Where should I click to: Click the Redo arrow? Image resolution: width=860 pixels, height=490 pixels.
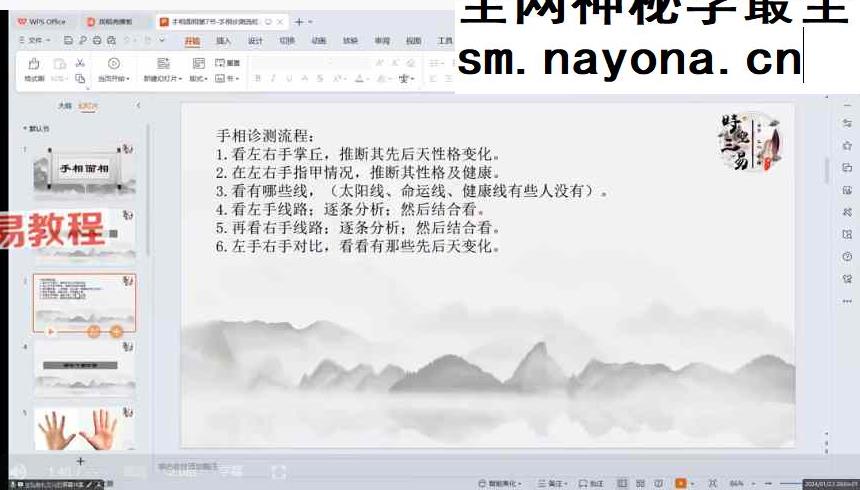point(147,40)
